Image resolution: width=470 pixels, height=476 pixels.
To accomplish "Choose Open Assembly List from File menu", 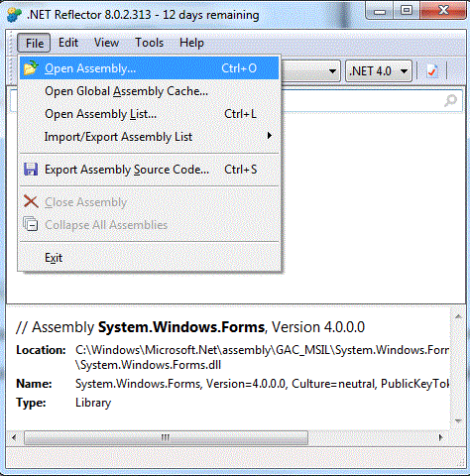I will coord(150,114).
